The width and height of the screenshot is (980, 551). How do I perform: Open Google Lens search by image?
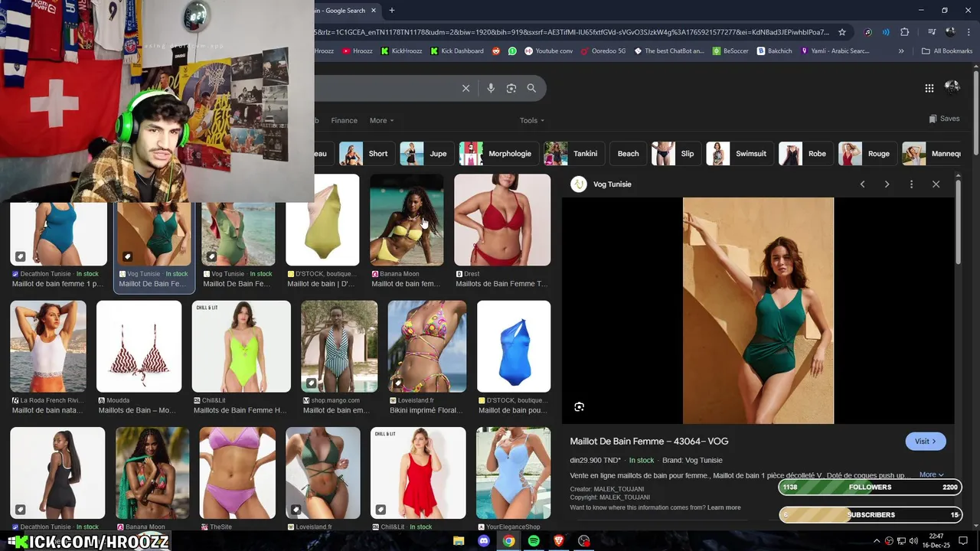point(511,88)
